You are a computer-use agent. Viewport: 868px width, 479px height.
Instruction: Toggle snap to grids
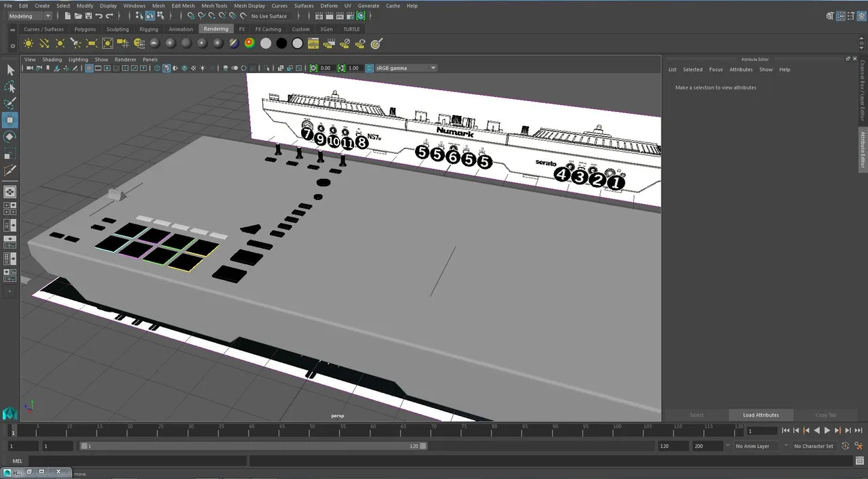click(x=191, y=16)
